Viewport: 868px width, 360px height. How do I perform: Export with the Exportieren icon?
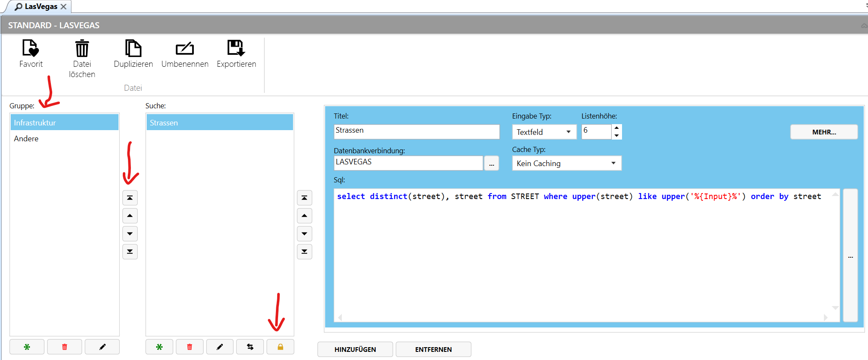[236, 48]
